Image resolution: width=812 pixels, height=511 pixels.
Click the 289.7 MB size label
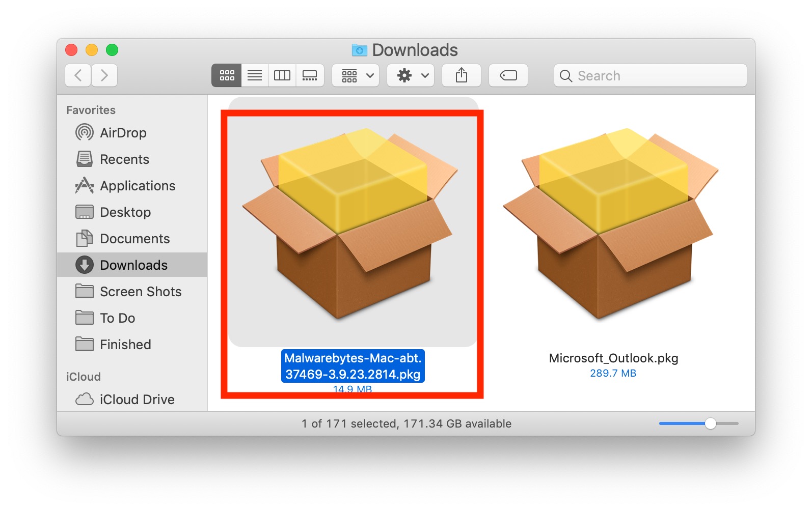point(613,373)
